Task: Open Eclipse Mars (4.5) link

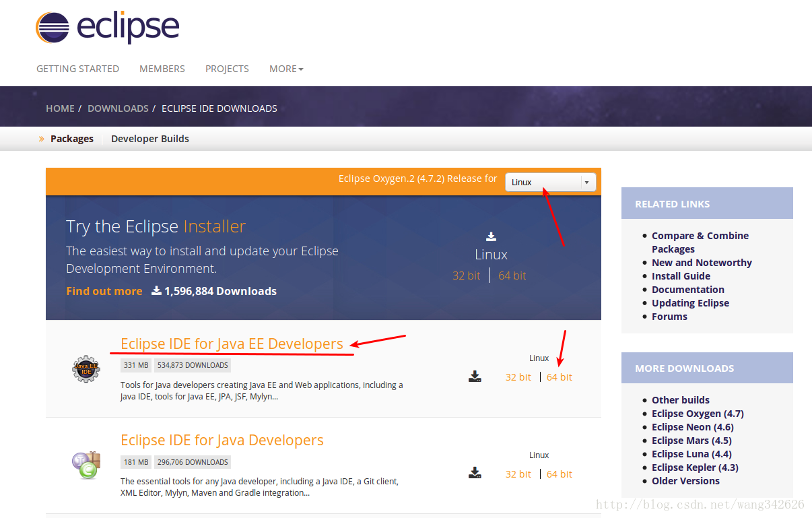Action: (x=691, y=441)
